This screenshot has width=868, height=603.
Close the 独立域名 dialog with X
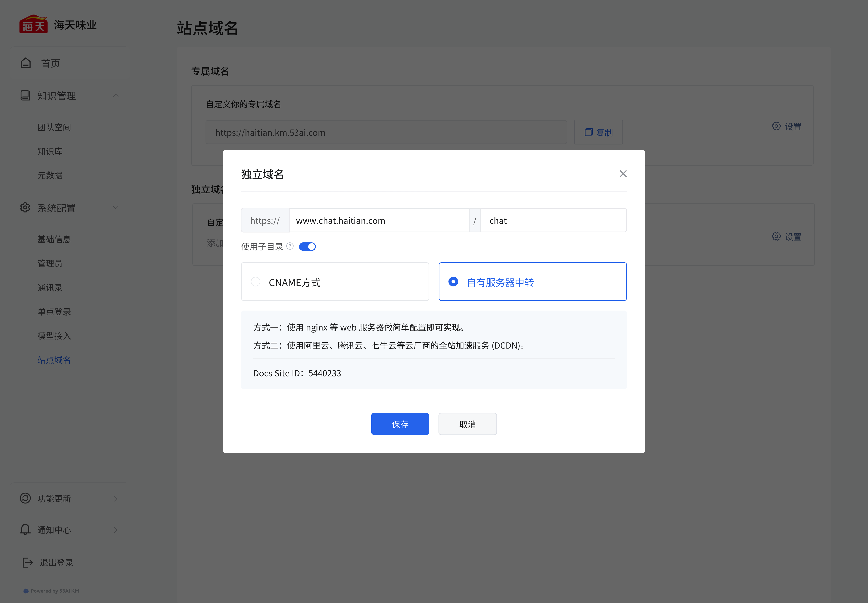click(x=623, y=174)
